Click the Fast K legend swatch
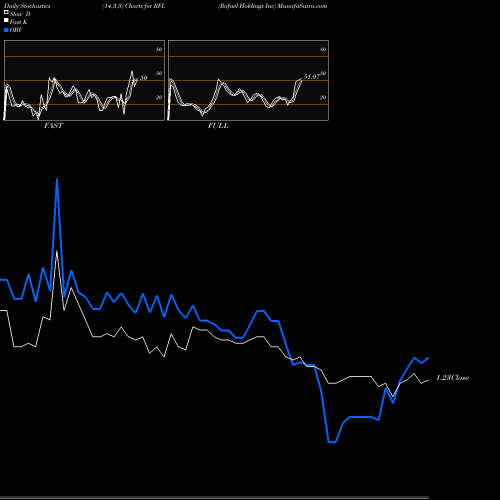Screen dimensions: 500x500 click(x=6, y=20)
